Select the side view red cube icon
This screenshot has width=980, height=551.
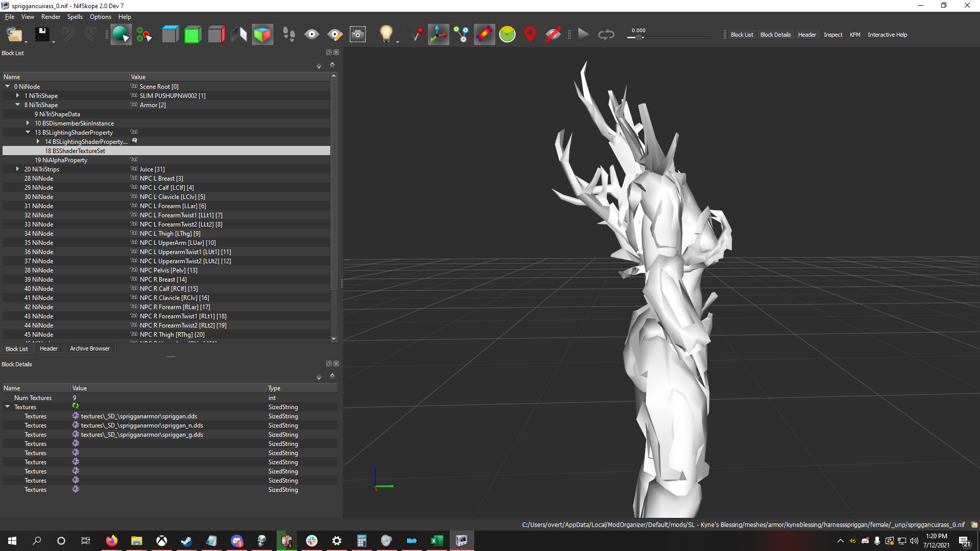pyautogui.click(x=216, y=35)
